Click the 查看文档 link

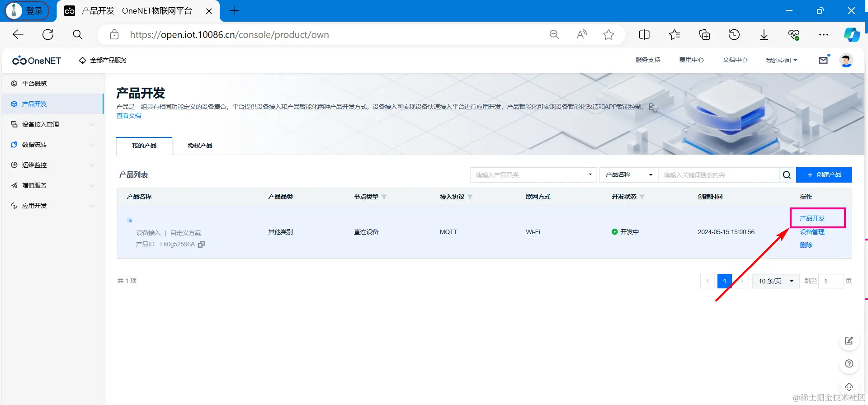(129, 116)
